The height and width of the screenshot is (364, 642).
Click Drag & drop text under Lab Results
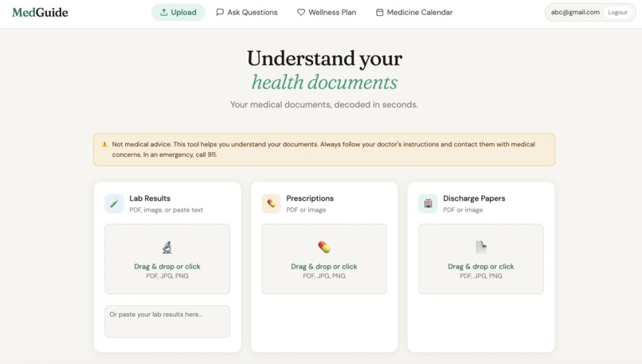[x=167, y=266]
